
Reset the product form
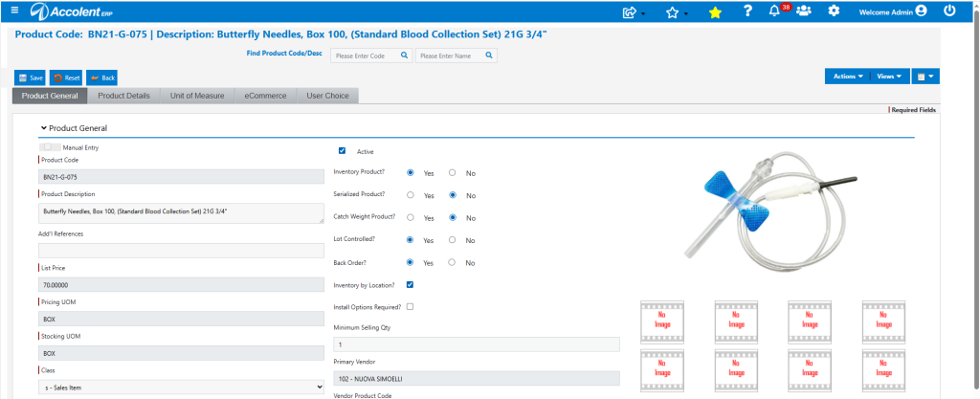(x=66, y=78)
